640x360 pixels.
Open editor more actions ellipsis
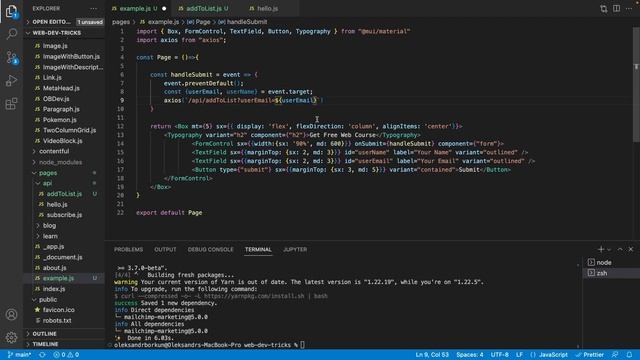(629, 9)
